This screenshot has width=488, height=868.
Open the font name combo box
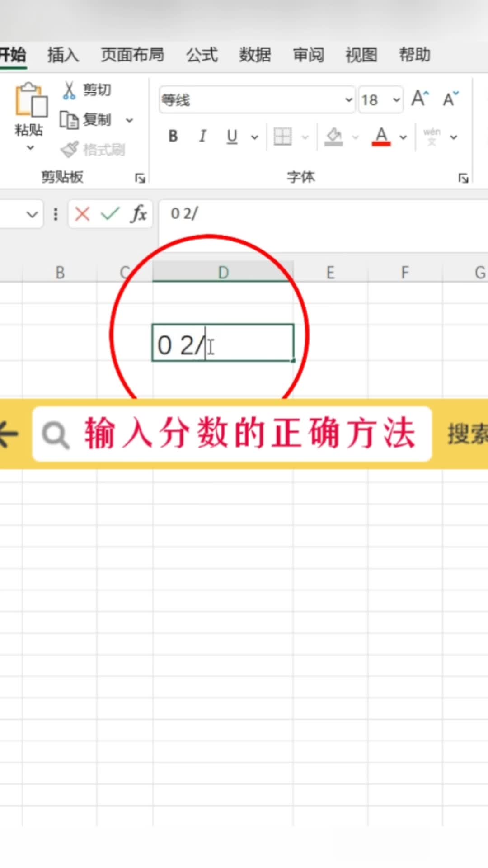257,99
